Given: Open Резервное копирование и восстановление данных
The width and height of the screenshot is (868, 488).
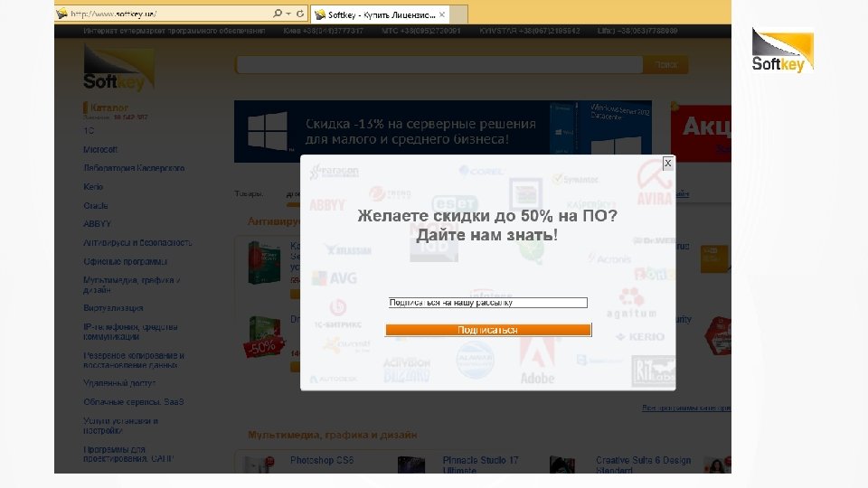Looking at the screenshot, I should click(134, 361).
